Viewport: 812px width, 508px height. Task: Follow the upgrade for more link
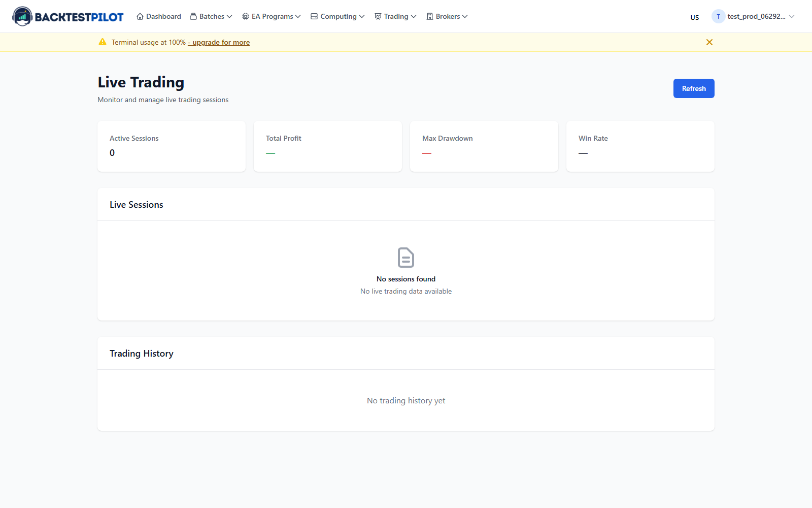[x=219, y=42]
